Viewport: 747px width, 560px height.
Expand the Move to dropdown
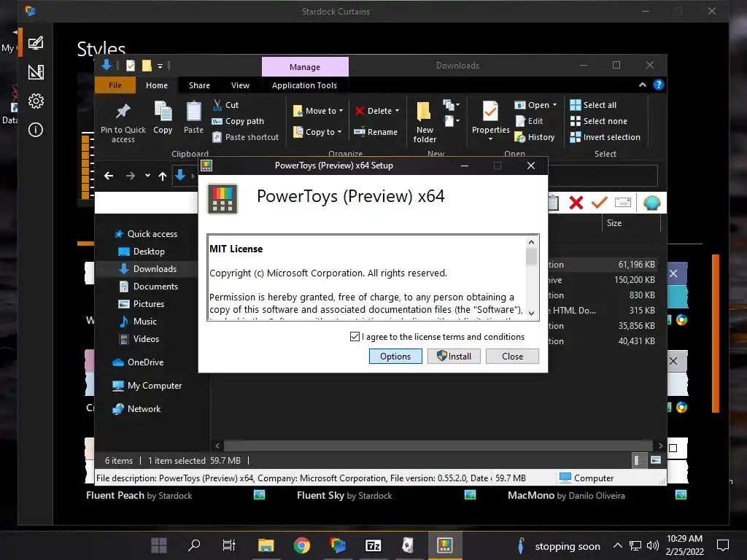coord(341,111)
